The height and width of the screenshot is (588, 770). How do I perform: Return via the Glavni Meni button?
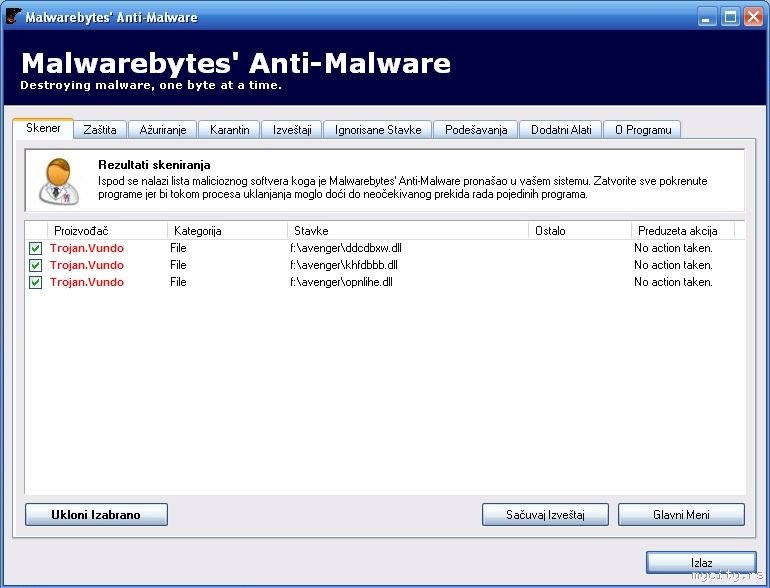pyautogui.click(x=681, y=515)
